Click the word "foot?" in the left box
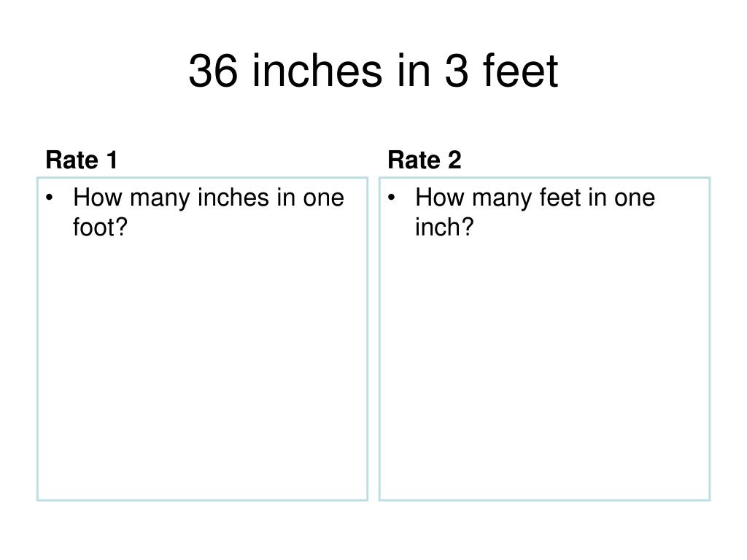Viewport: 747px width, 560px height. pyautogui.click(x=101, y=227)
